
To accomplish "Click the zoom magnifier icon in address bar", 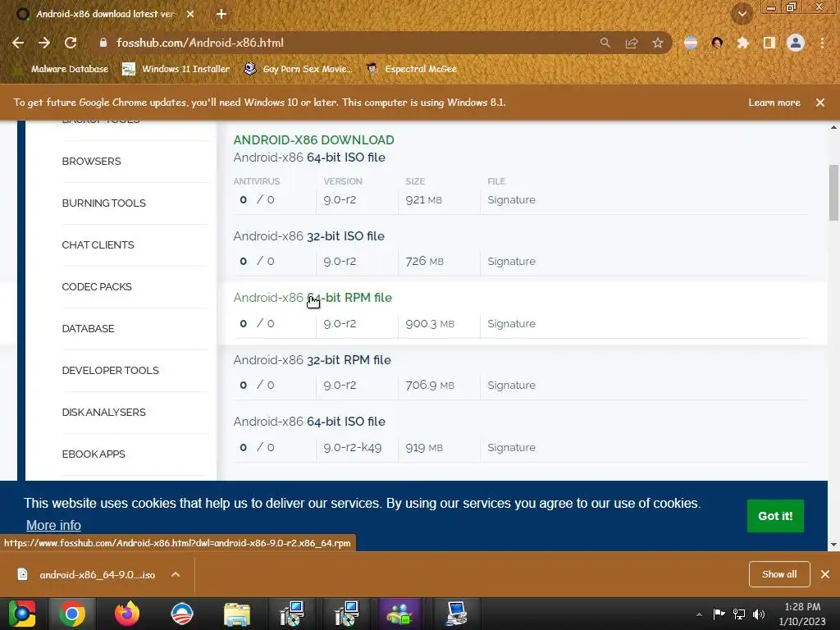I will point(605,43).
